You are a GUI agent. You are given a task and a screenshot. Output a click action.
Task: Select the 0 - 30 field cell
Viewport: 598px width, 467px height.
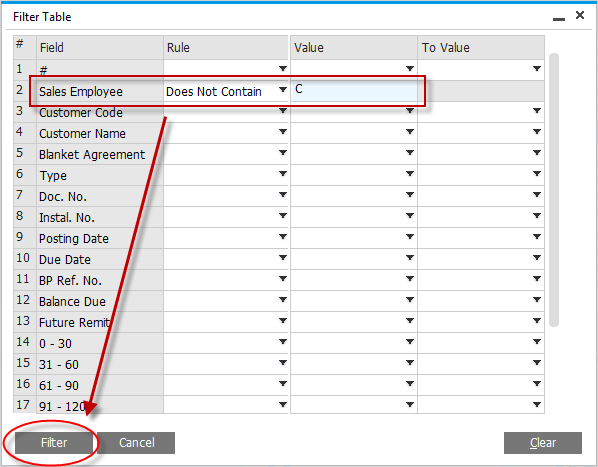pyautogui.click(x=100, y=343)
